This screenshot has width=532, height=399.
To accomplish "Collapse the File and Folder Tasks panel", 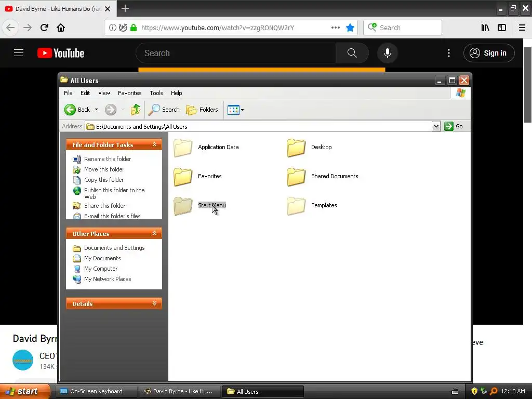I will pyautogui.click(x=154, y=144).
